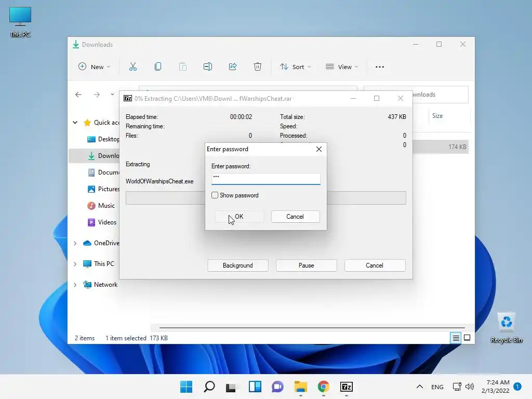Click Cancel in Enter password dialog

click(x=295, y=217)
